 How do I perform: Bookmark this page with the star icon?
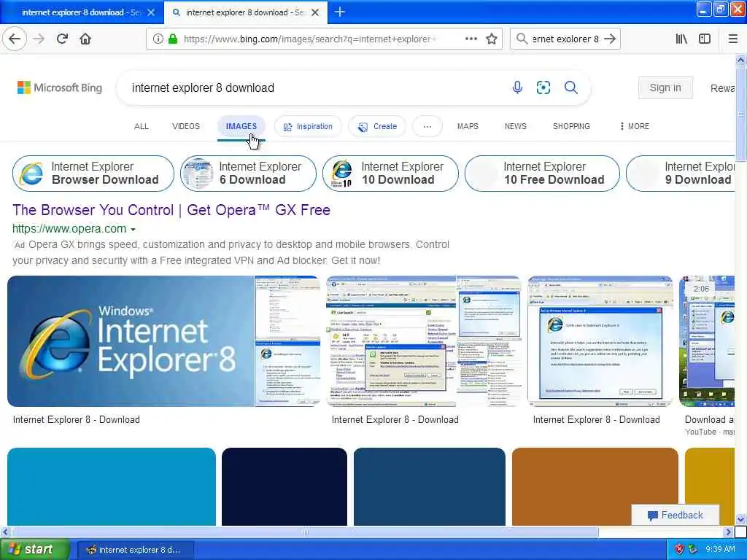(492, 39)
